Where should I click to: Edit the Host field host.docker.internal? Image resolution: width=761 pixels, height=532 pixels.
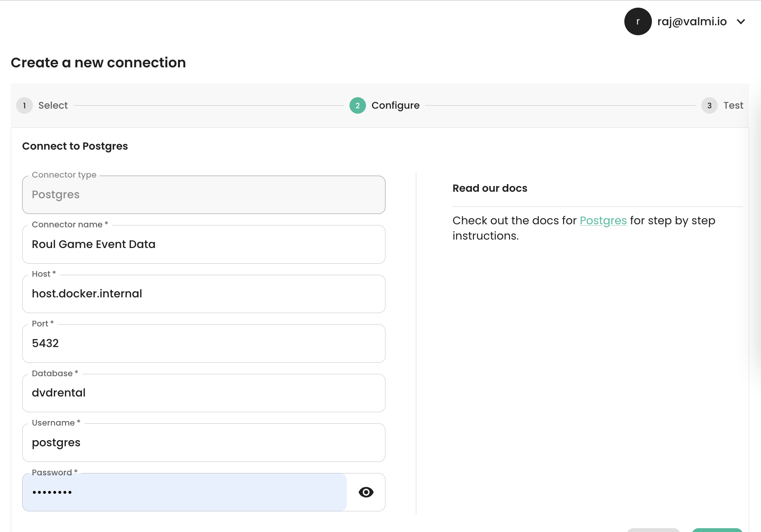coord(203,294)
